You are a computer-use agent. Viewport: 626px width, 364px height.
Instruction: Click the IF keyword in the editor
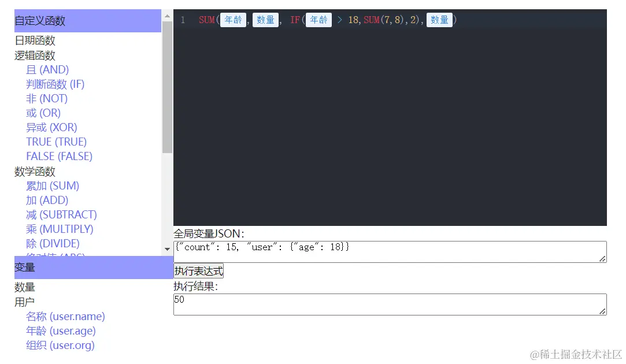[x=295, y=20]
